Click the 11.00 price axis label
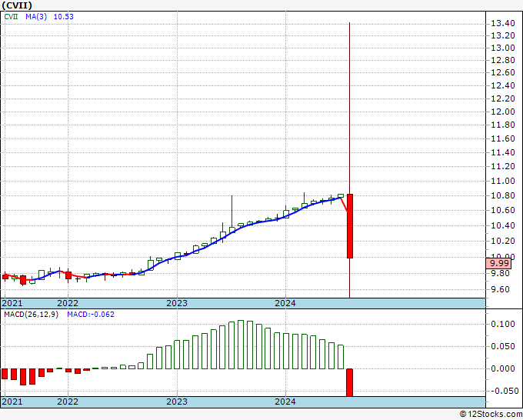Screen dimensions: 523x420 503,181
